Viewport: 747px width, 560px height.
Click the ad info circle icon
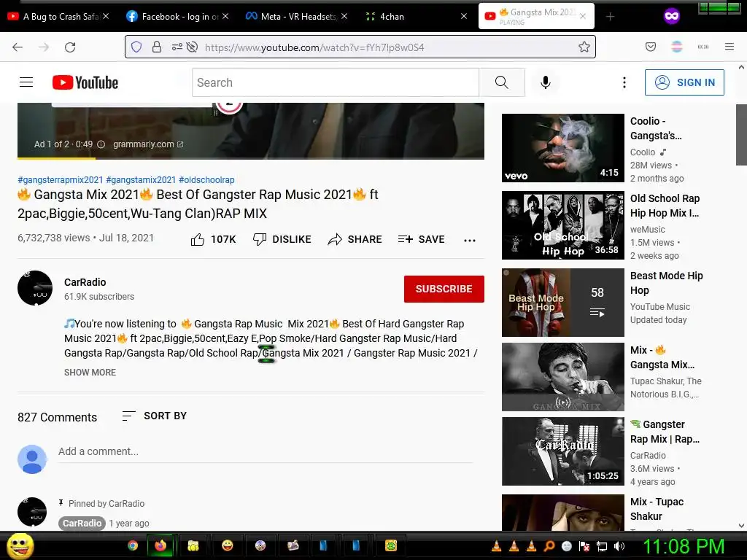coord(101,144)
